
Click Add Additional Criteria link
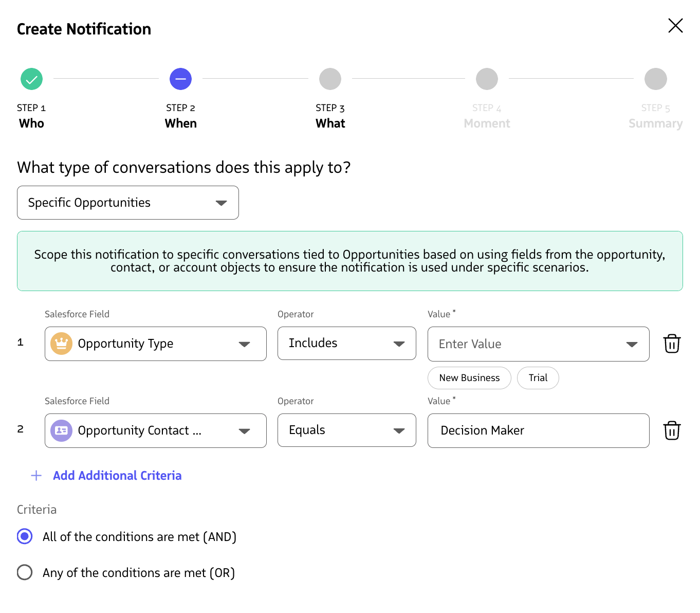pos(117,476)
